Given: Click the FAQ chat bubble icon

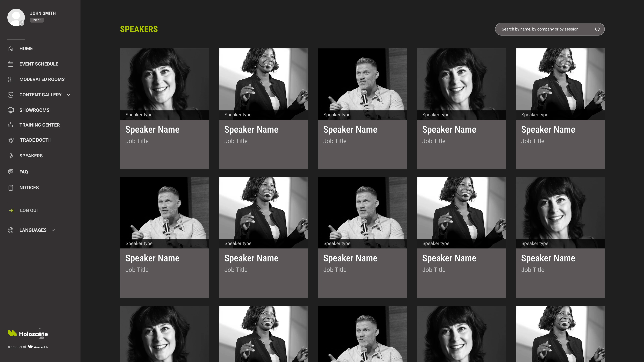Looking at the screenshot, I should click(11, 172).
